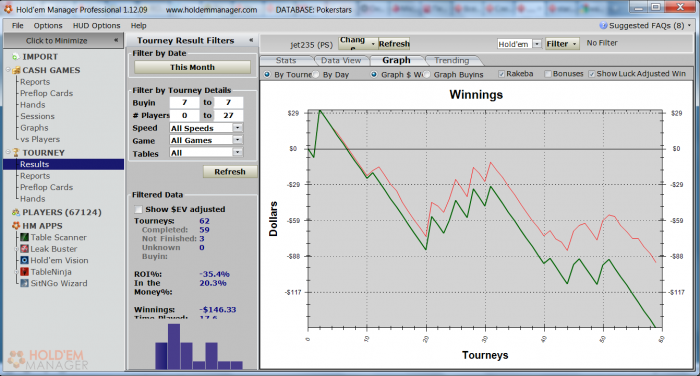Open the Help menu
The height and width of the screenshot is (376, 700).
click(138, 25)
